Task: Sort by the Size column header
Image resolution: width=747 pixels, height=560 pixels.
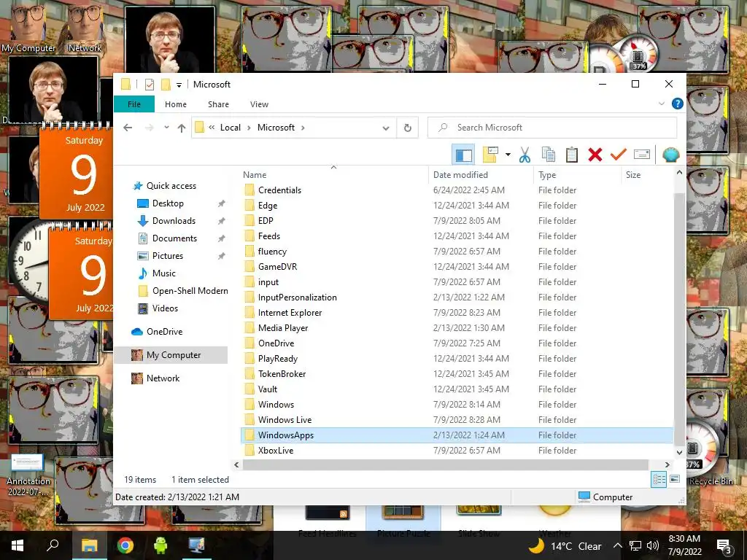Action: [647, 175]
